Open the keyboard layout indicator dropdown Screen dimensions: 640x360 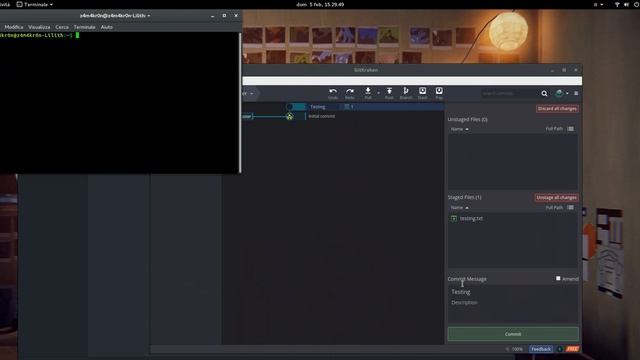click(x=598, y=4)
